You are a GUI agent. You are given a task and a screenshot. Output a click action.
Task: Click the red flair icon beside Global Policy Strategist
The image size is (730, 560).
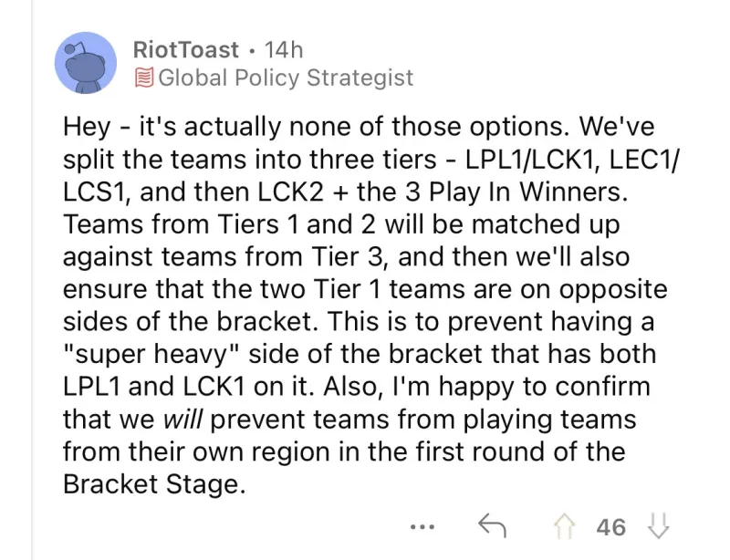point(144,78)
